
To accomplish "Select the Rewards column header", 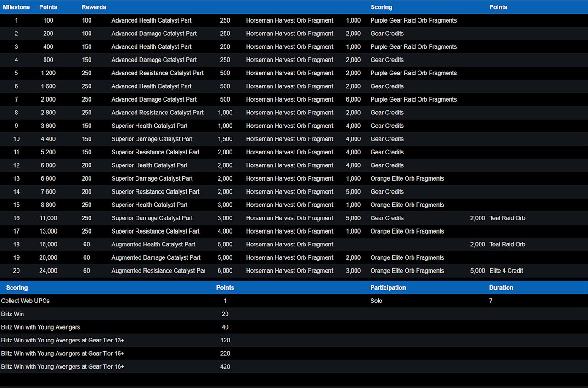I will [x=94, y=7].
